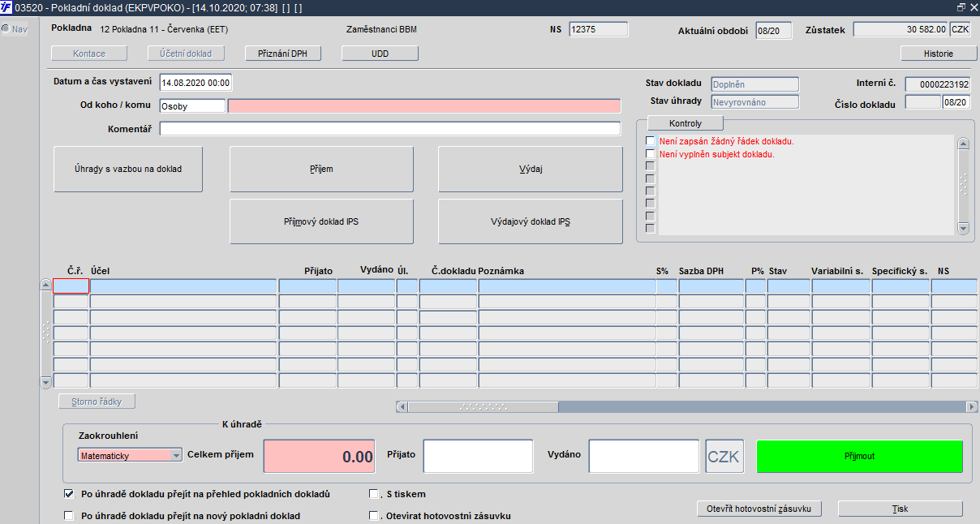Click the application logo icon in title bar
Screen dimensions: 980x524
coord(6,7)
